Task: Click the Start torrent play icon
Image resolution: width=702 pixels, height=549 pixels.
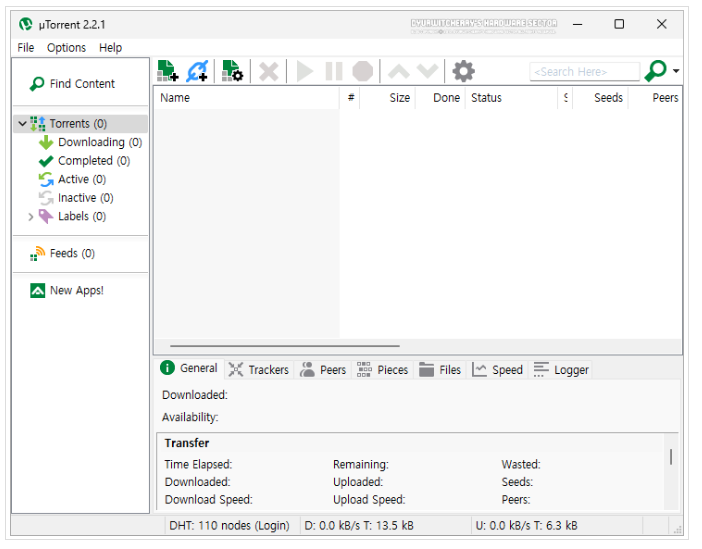Action: pyautogui.click(x=304, y=71)
